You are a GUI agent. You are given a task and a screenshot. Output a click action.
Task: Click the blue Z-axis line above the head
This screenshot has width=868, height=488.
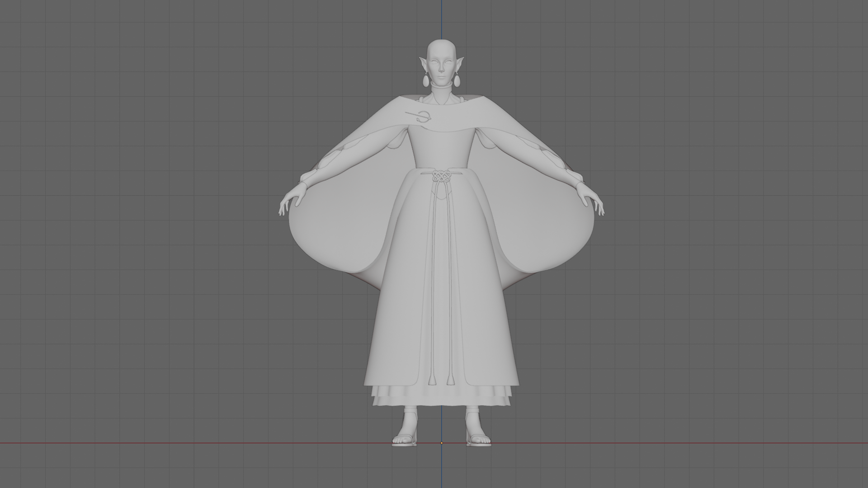(x=442, y=18)
